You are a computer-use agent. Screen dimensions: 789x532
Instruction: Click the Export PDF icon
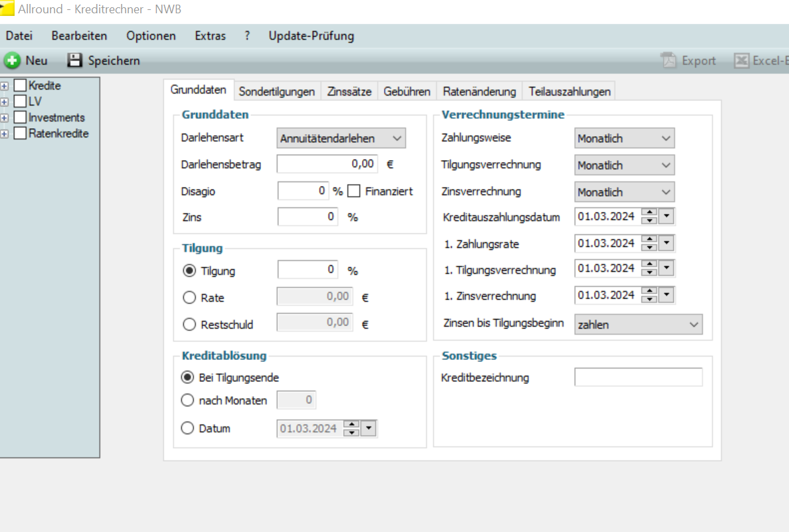pos(668,60)
